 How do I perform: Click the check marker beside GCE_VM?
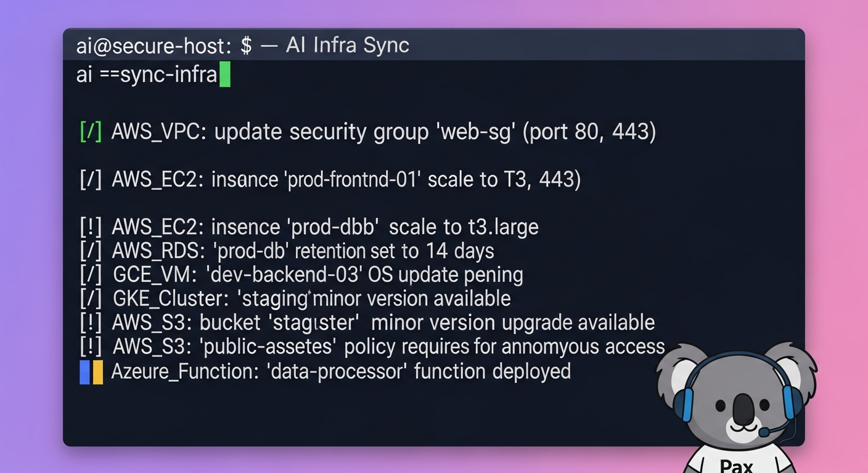tap(91, 275)
